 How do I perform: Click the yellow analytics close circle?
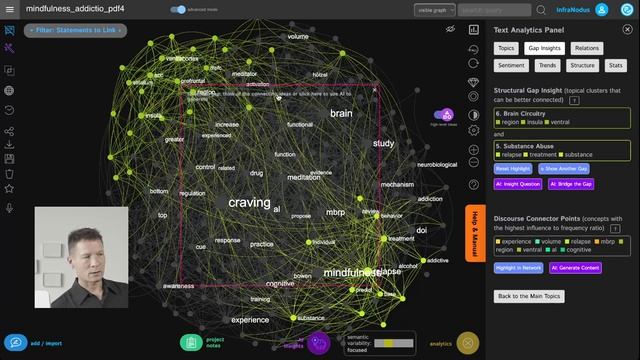coord(468,343)
